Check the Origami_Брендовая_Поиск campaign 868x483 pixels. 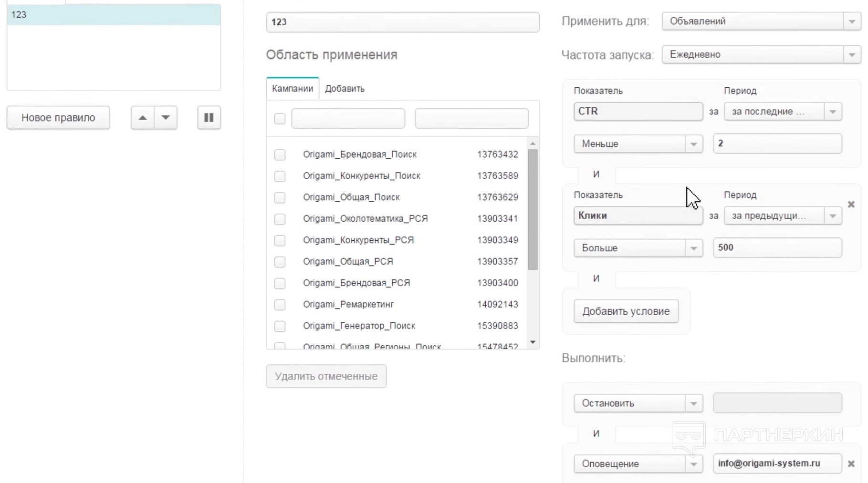[x=280, y=154]
